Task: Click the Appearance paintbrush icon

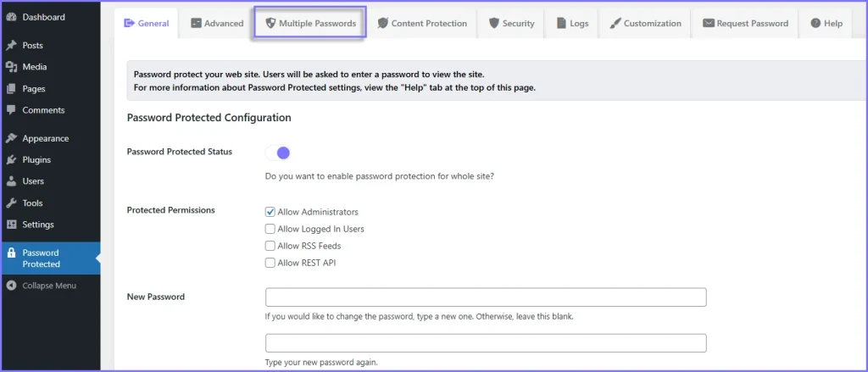Action: pos(11,138)
